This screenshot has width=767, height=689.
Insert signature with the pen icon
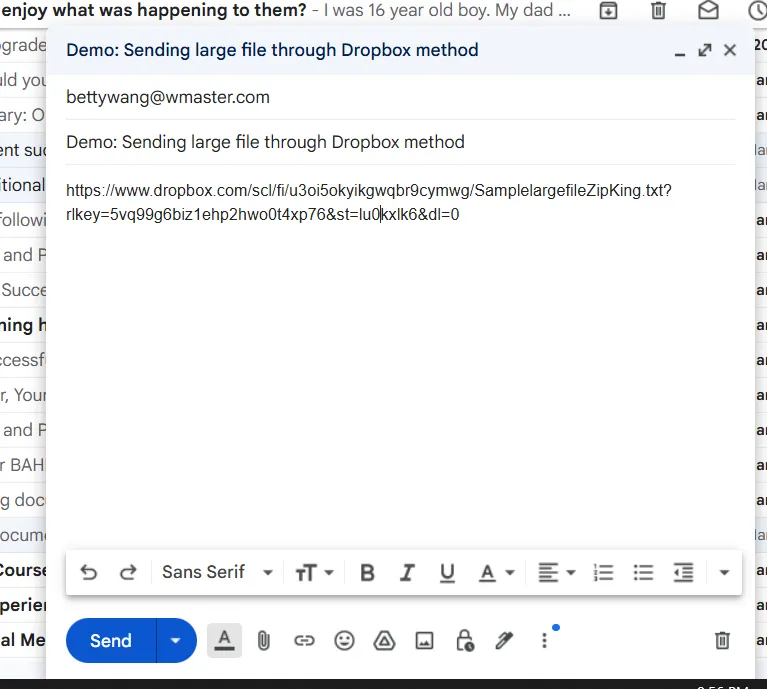tap(504, 641)
